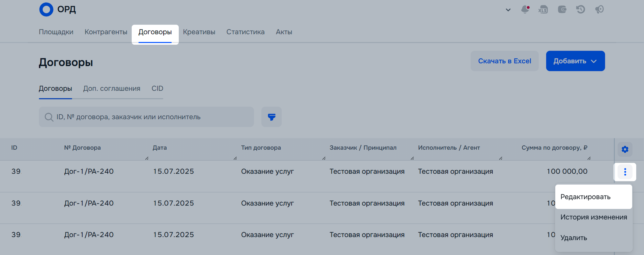The width and height of the screenshot is (644, 255).
Task: Go to Площадки tab
Action: pos(56,32)
